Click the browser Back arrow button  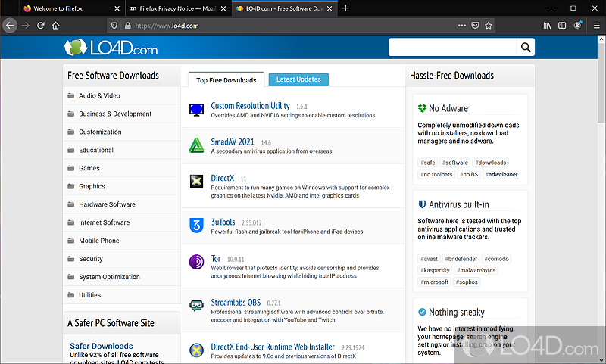tap(9, 25)
